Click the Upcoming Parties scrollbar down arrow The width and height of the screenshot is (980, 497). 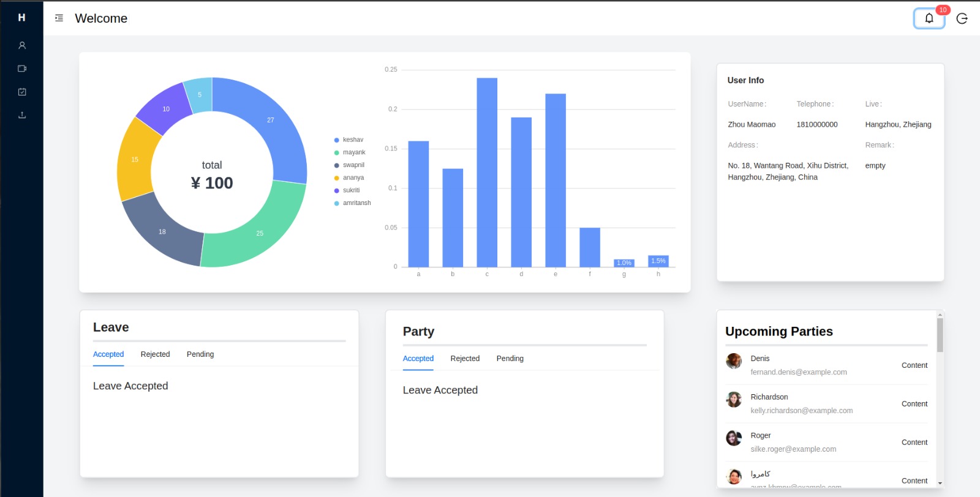click(940, 483)
